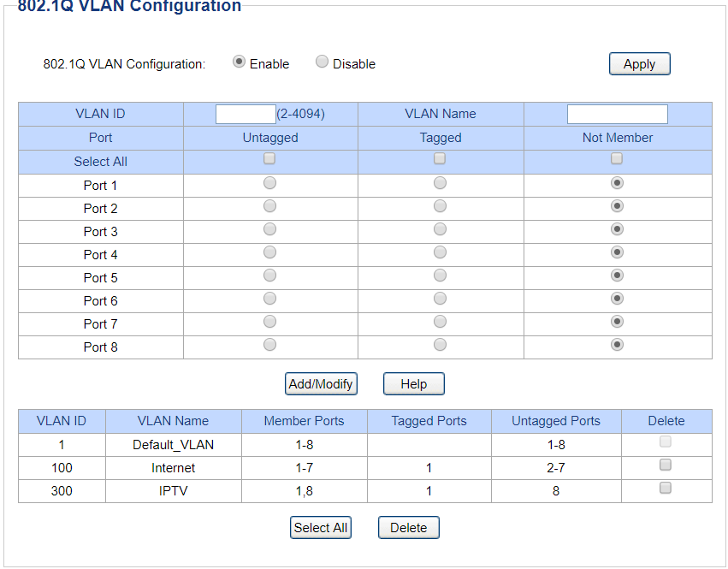Select the Enable radio button for 802.1Q VLAN
Viewport: 728px width, 569px height.
239,62
